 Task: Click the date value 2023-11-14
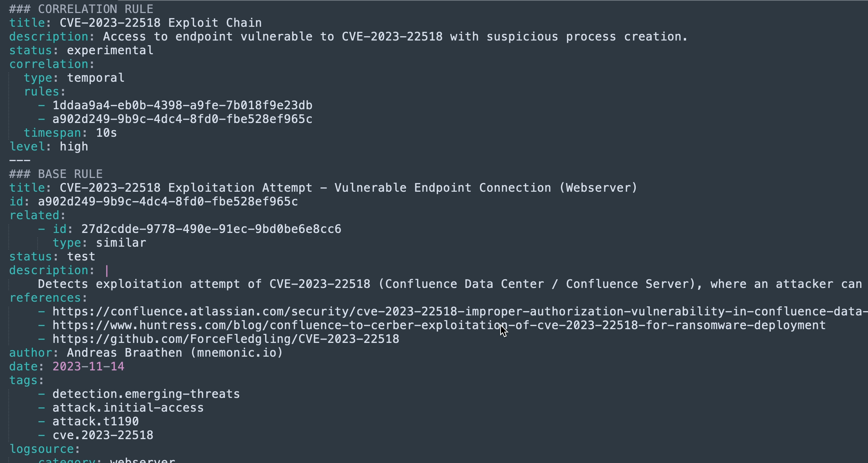pos(88,366)
